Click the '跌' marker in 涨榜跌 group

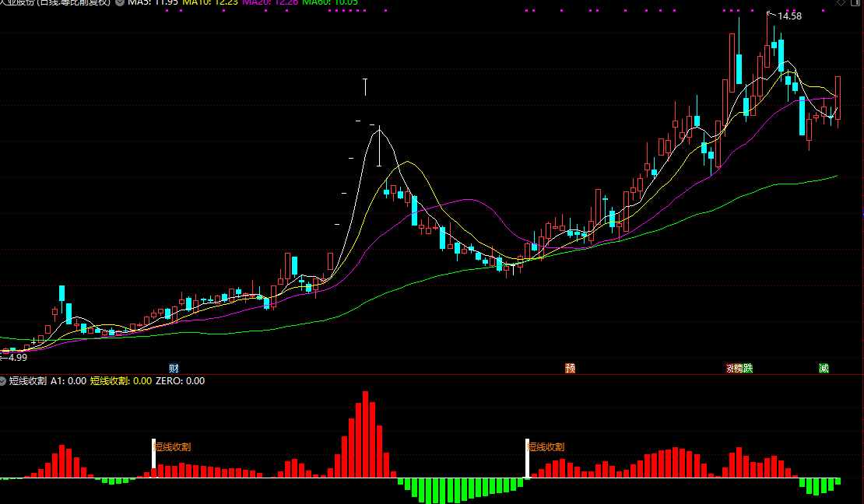coord(748,368)
